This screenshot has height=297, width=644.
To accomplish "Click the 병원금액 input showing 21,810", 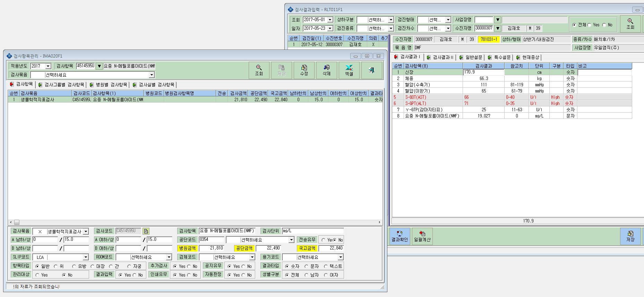I will 212,248.
